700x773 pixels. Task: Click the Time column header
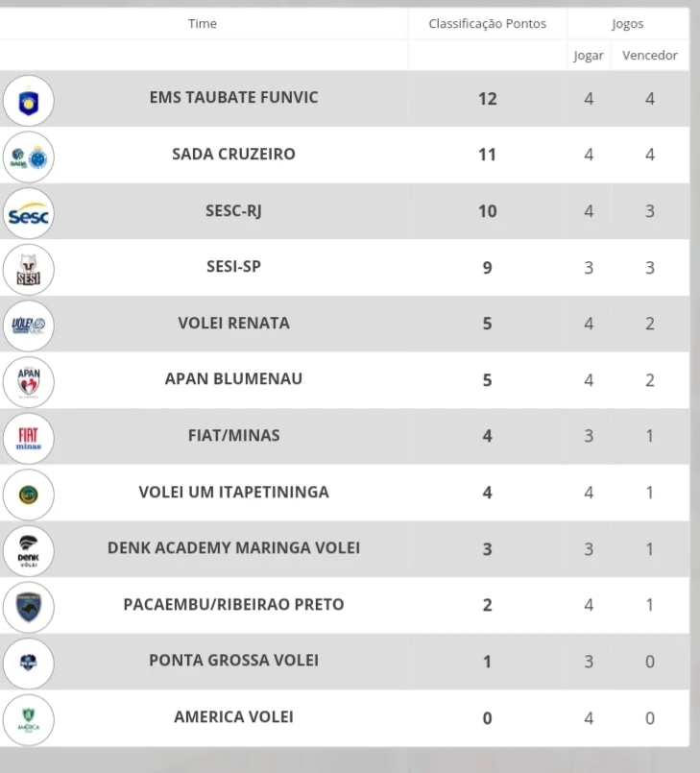[x=202, y=24]
